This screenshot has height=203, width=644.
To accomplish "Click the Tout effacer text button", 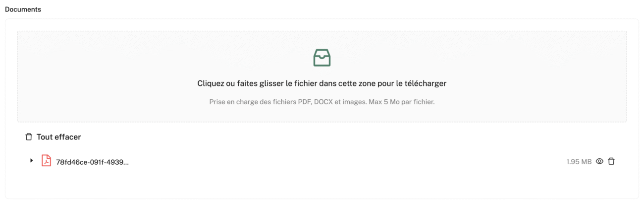I will 58,136.
